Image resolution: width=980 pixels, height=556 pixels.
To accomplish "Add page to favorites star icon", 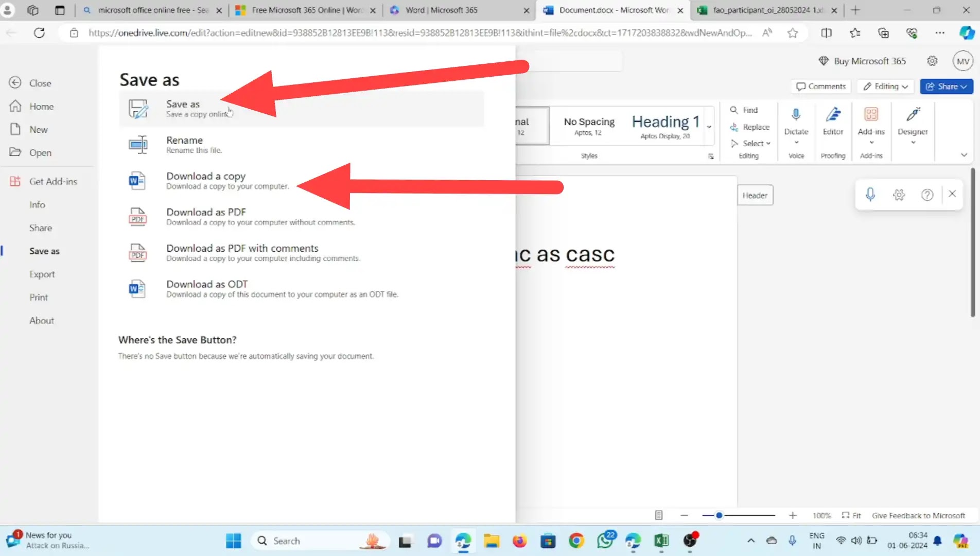I will tap(792, 33).
